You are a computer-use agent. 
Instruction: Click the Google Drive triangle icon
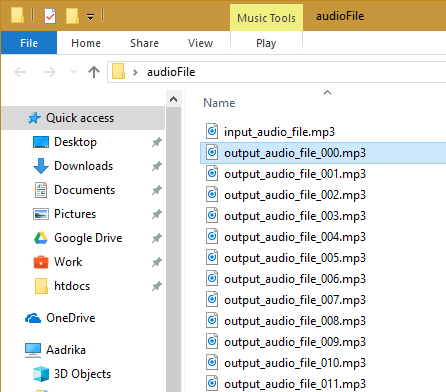[41, 238]
